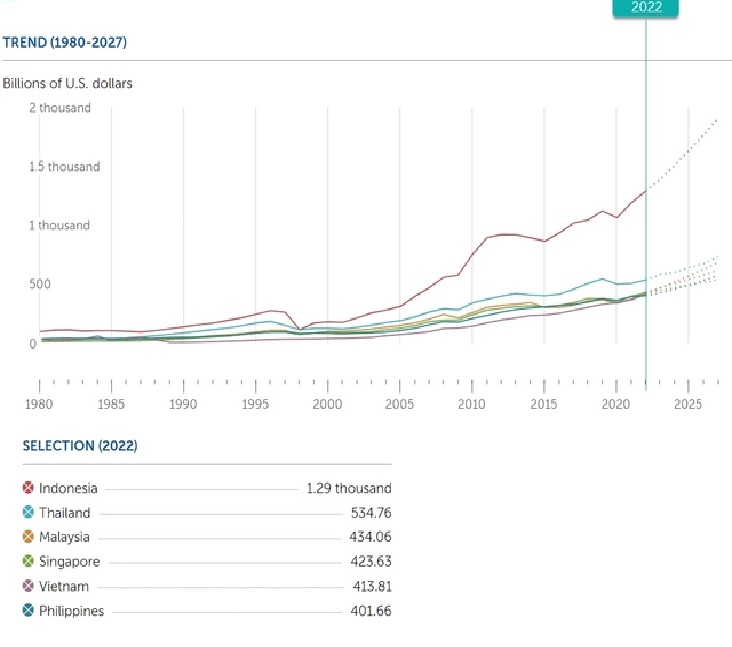
Task: Select year 1980 on the timeline axis
Action: point(39,404)
